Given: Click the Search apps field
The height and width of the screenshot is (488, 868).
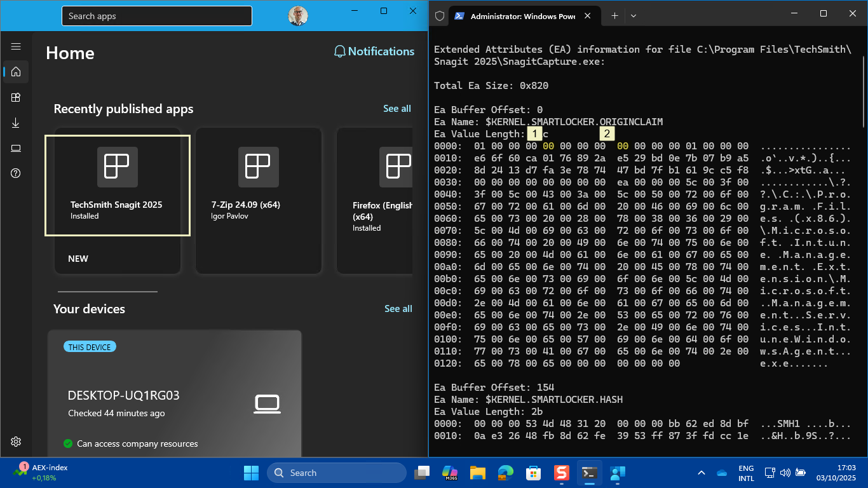Looking at the screenshot, I should (x=156, y=16).
